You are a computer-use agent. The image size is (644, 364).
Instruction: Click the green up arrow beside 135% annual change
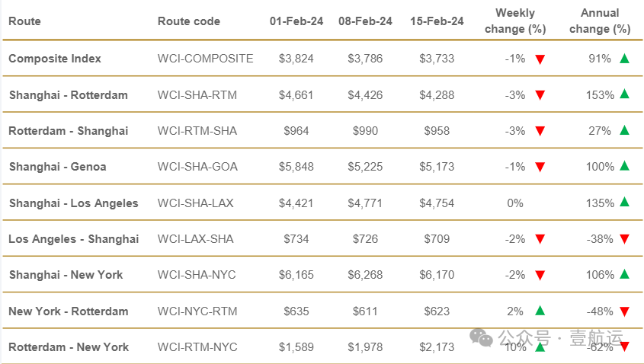[x=624, y=202]
